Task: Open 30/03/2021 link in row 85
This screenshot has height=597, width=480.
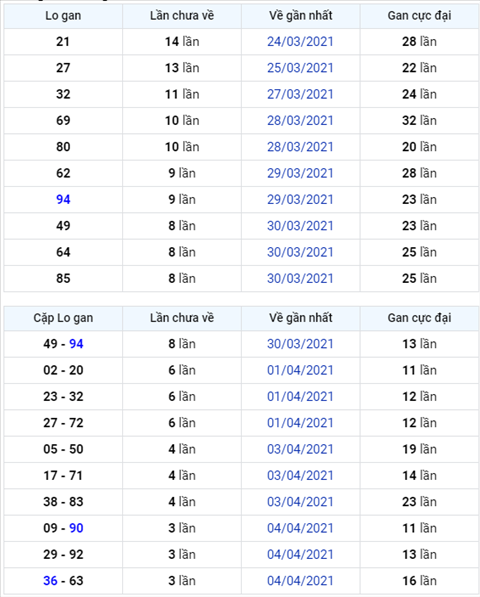Action: 300,278
